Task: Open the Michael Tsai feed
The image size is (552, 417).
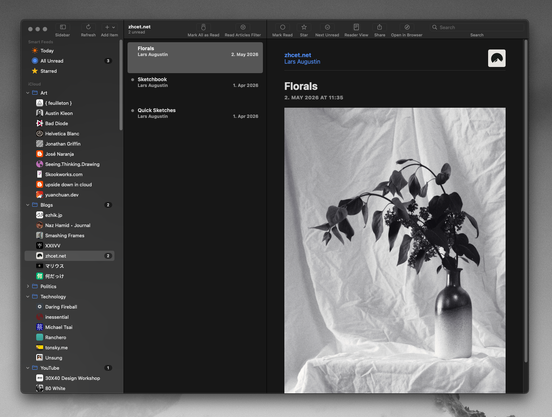Action: coord(70,327)
